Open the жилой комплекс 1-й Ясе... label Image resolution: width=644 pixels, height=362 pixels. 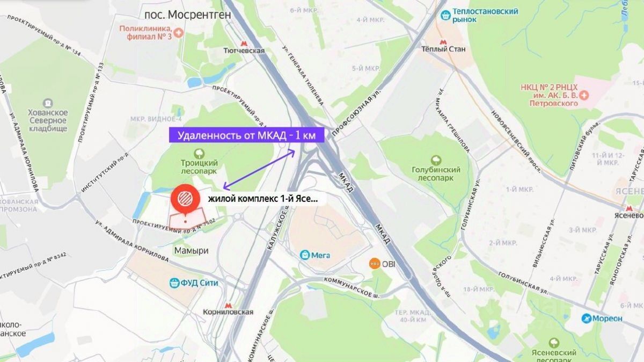[x=263, y=199]
